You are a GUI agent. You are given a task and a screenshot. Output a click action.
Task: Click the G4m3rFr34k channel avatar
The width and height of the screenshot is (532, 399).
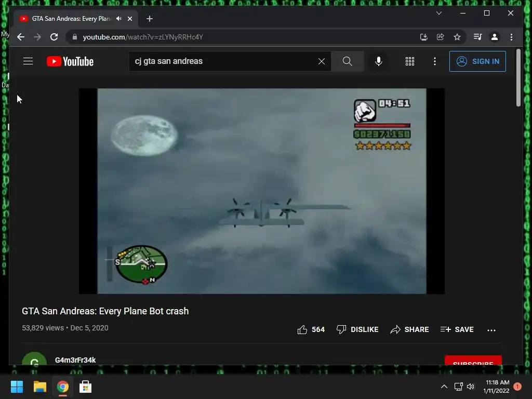tap(34, 360)
